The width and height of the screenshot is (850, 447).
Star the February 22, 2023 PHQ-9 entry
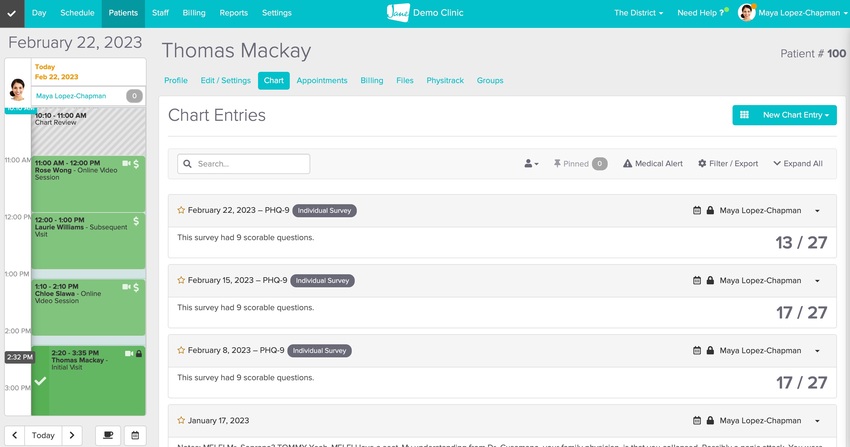coord(181,211)
